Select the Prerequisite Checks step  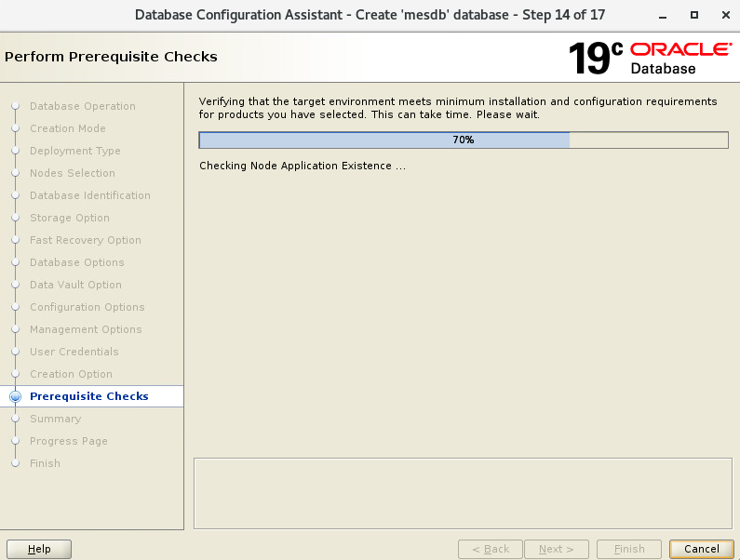[x=88, y=396]
